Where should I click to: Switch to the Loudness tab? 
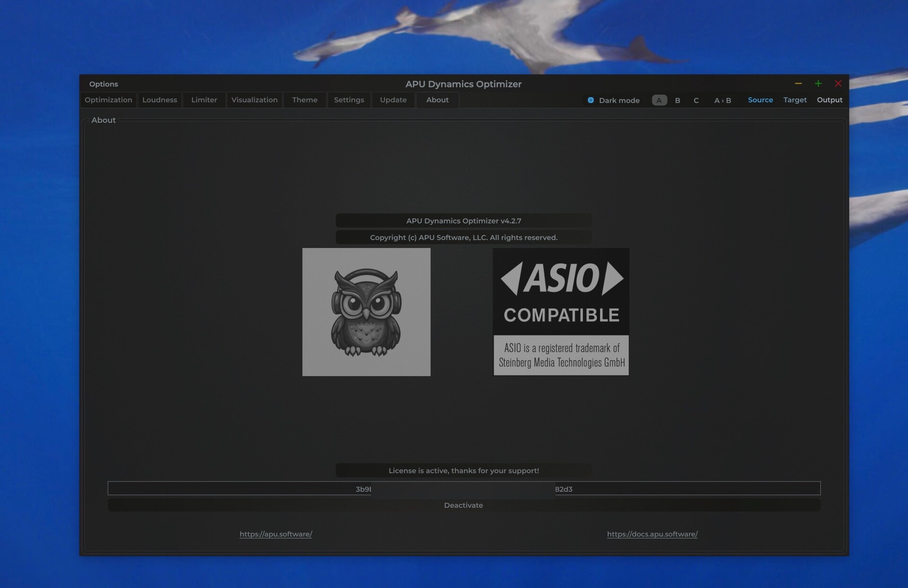point(159,100)
